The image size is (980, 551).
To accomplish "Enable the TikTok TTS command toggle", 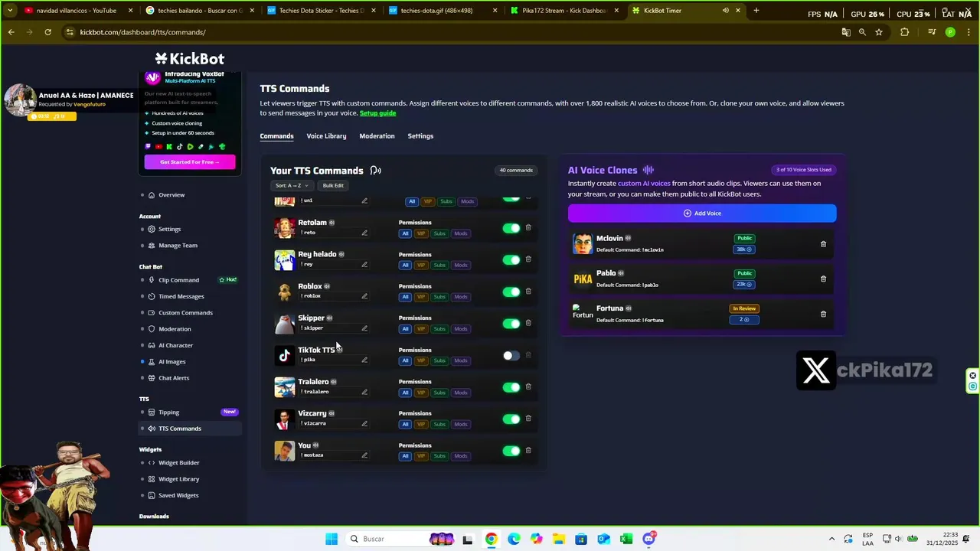I will click(x=511, y=355).
